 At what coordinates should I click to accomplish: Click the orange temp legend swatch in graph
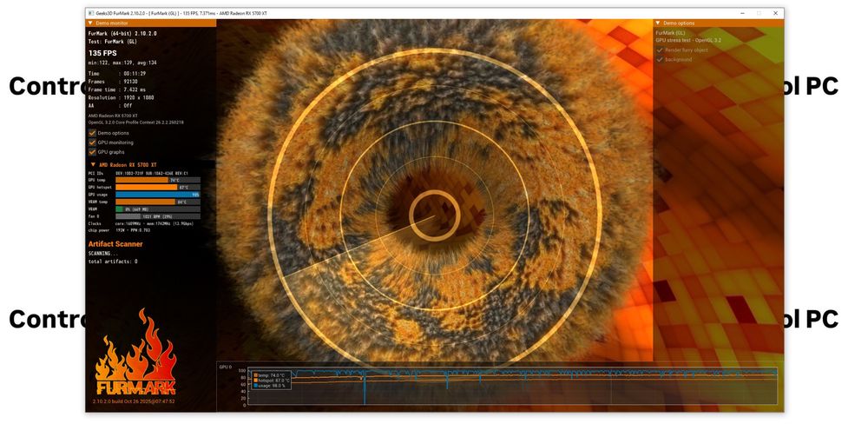[255, 375]
